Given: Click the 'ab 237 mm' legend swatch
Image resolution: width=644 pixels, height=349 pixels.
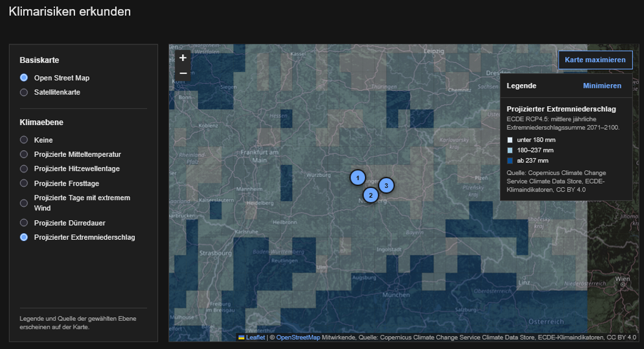Looking at the screenshot, I should [x=510, y=160].
